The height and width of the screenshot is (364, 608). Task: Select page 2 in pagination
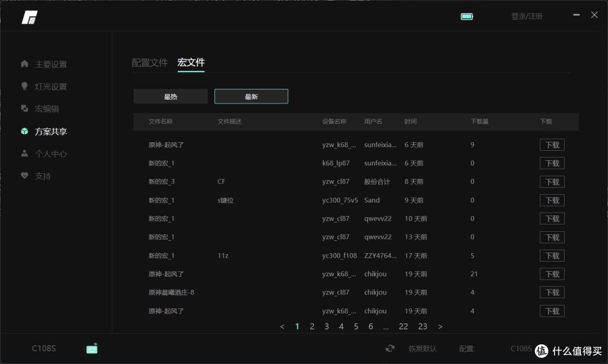point(312,327)
